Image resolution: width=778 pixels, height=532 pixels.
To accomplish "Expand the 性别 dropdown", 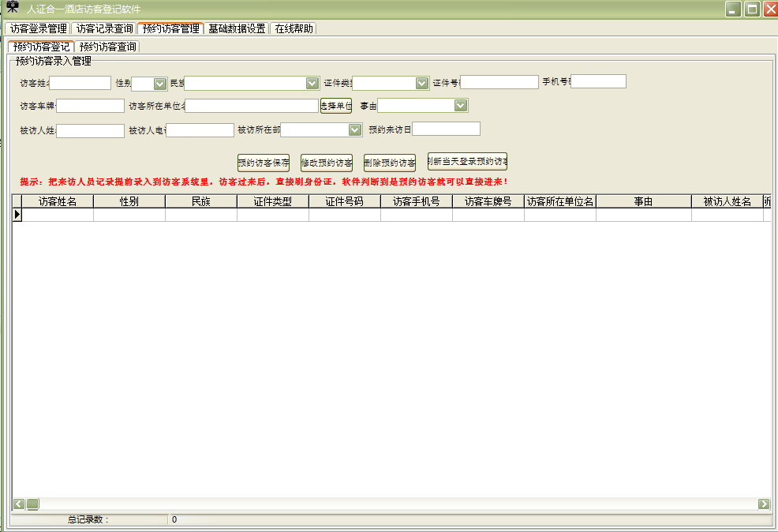I will (x=159, y=84).
